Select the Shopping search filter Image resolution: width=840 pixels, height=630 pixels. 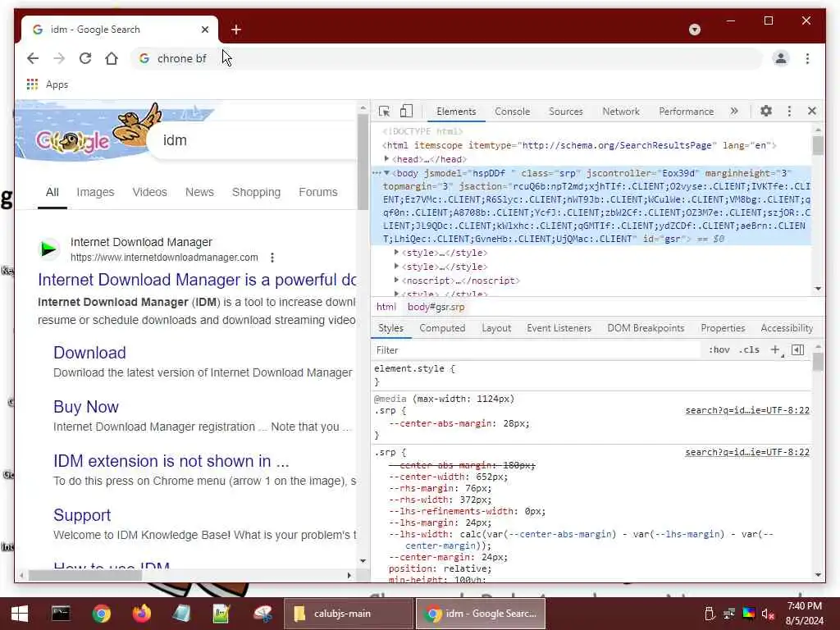256,192
